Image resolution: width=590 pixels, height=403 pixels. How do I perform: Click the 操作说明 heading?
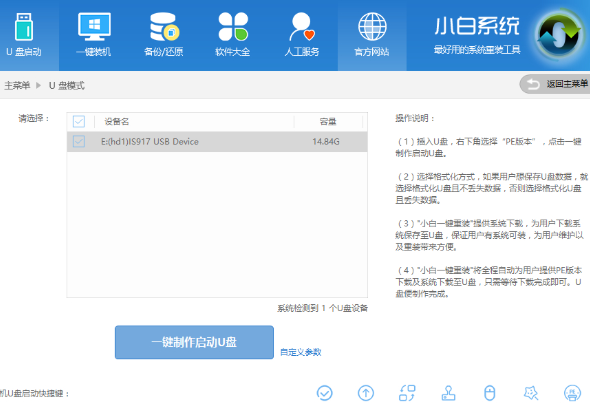tap(415, 118)
